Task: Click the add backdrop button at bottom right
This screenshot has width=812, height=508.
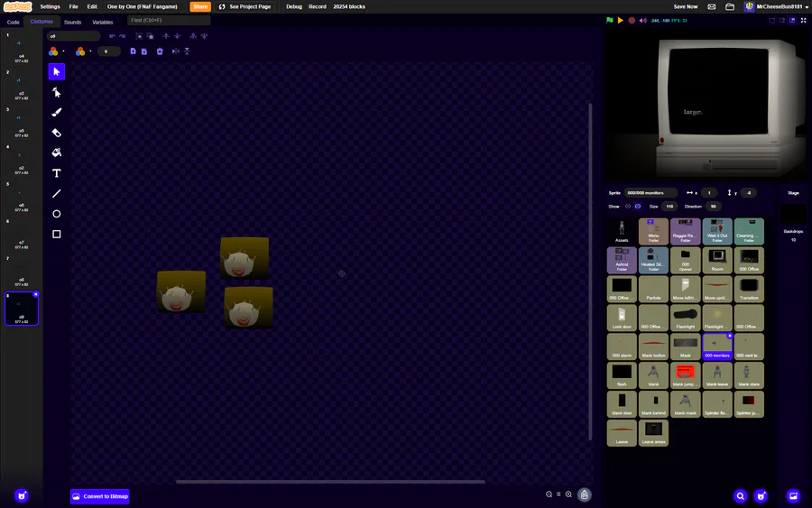Action: pyautogui.click(x=793, y=496)
